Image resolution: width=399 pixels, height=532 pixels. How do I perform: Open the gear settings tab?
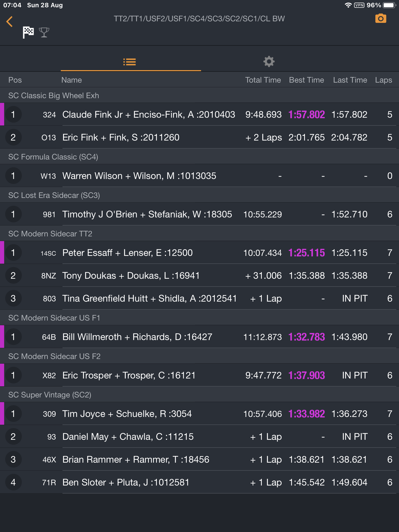click(x=269, y=62)
